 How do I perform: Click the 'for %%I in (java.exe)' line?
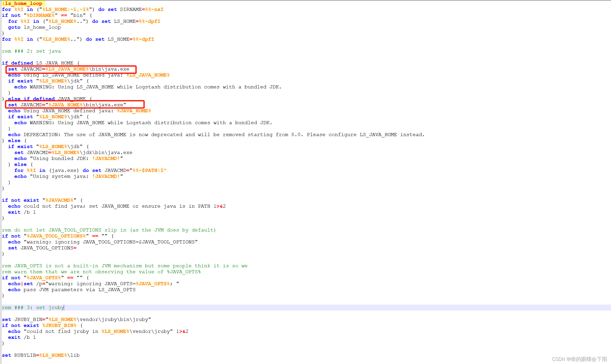pos(91,170)
